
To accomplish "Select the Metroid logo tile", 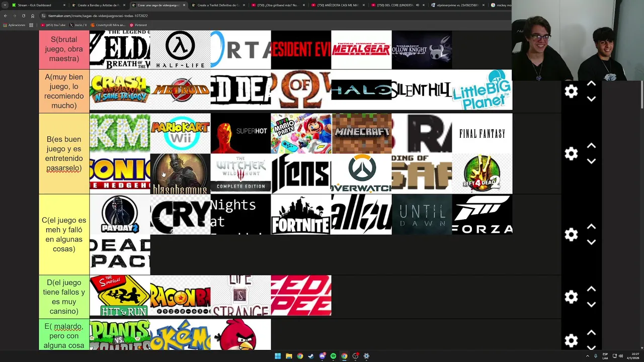I will [x=180, y=90].
